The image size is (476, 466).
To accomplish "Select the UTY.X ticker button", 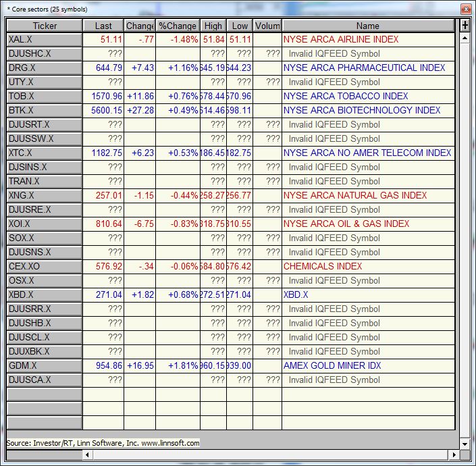I will 45,82.
